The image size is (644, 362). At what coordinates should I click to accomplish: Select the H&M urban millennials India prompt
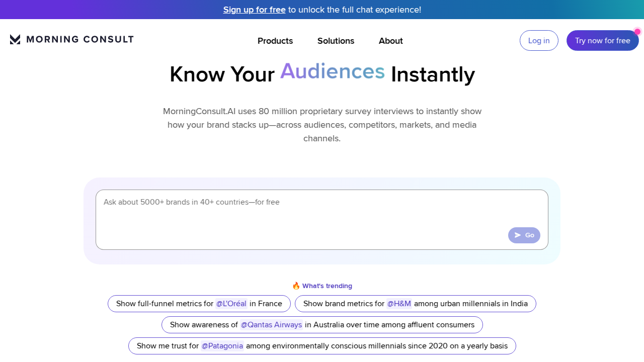click(416, 304)
